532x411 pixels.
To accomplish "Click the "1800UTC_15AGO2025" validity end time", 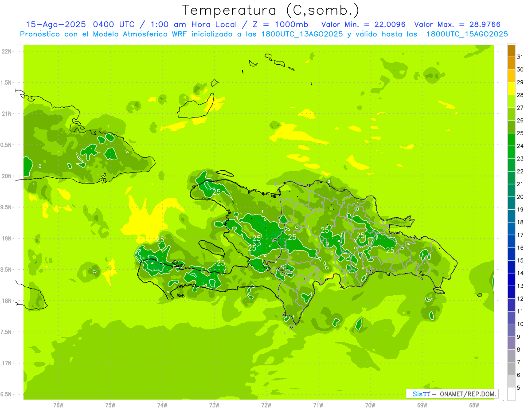I will coord(467,34).
